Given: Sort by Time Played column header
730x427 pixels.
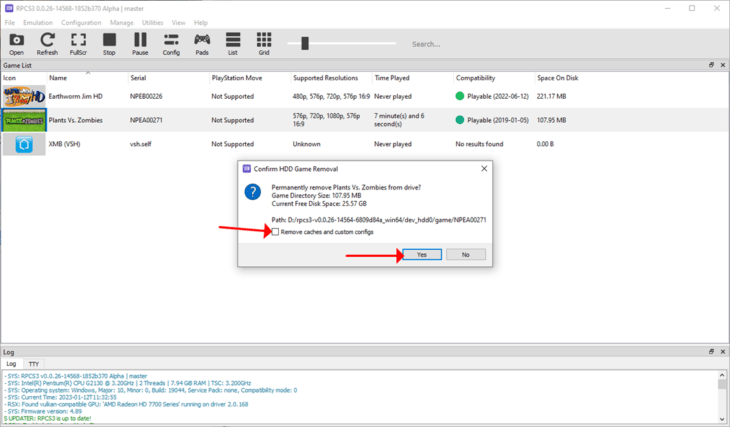Looking at the screenshot, I should [392, 78].
